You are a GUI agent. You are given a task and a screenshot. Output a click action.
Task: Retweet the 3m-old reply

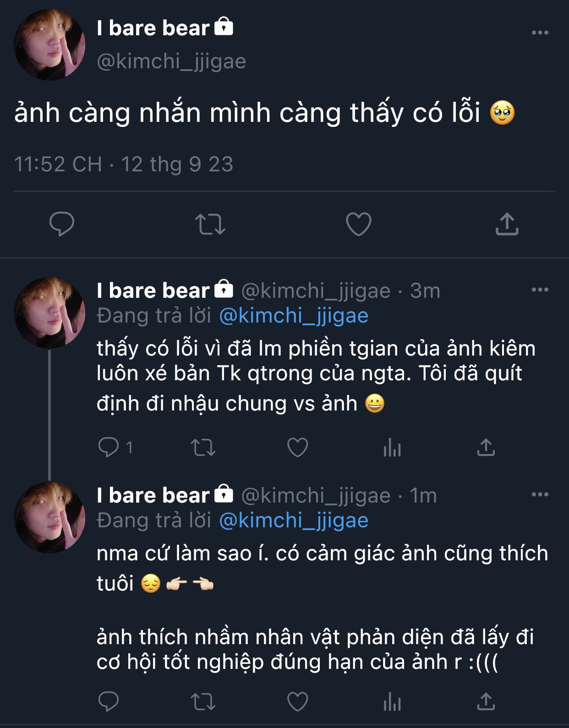pos(203,448)
